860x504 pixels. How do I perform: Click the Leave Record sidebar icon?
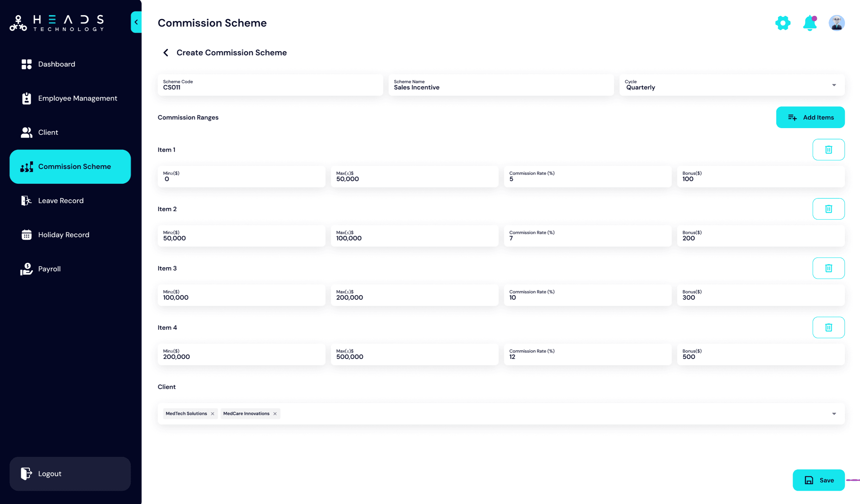pos(26,200)
